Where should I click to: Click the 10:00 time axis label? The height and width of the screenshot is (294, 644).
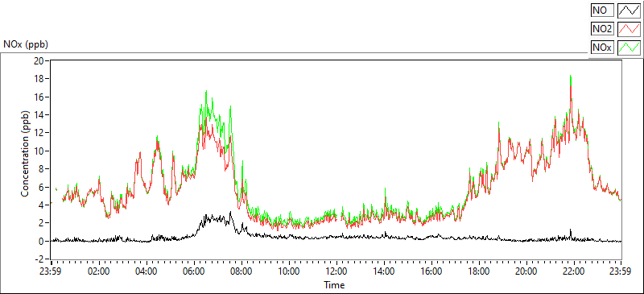coord(289,271)
